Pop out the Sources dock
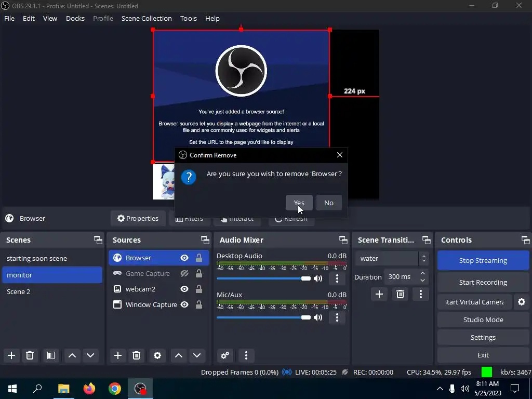Viewport: 532px width, 399px height. 205,240
